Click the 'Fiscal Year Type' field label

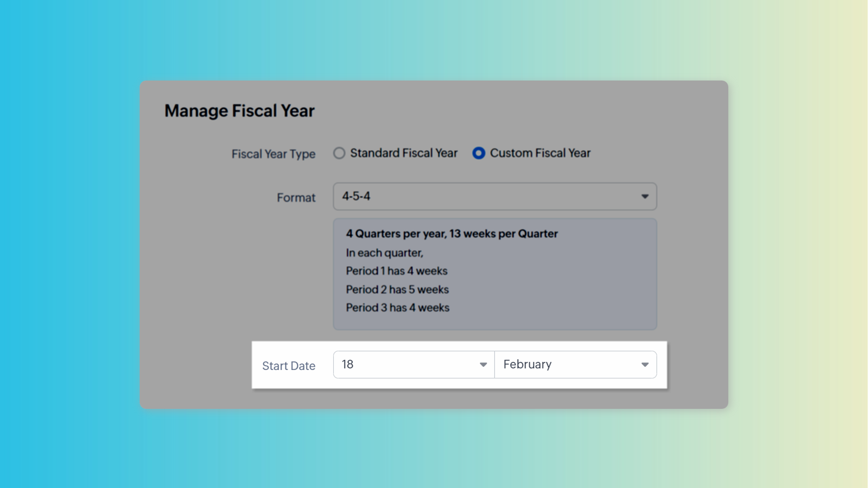273,154
